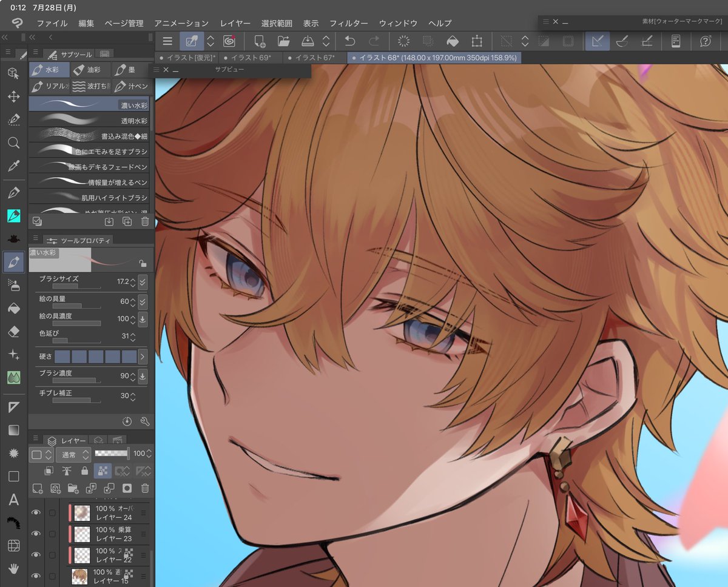Select the Ruler triangle tool

(x=13, y=407)
